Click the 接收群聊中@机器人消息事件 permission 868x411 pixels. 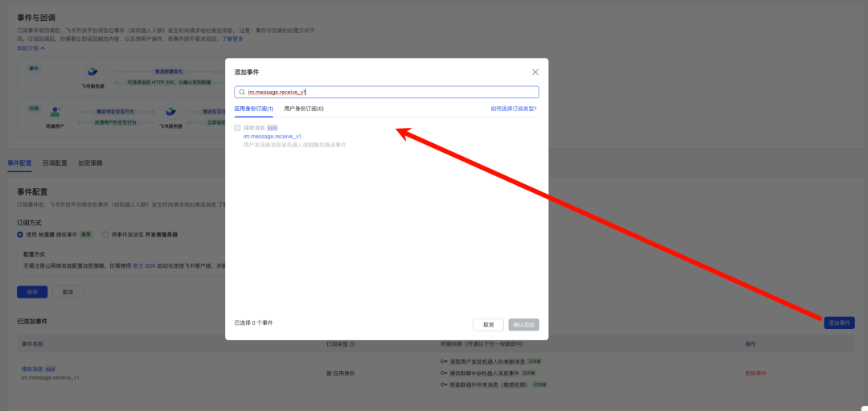485,373
